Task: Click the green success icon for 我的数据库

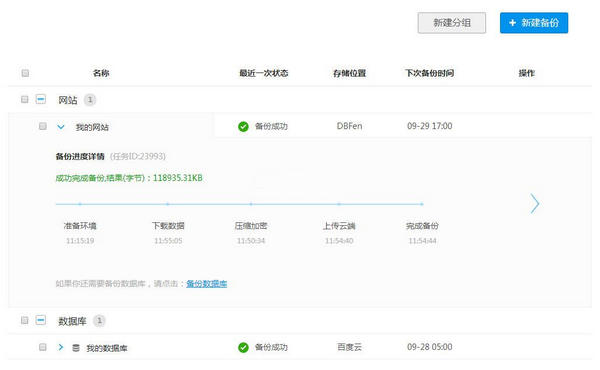Action: [243, 347]
